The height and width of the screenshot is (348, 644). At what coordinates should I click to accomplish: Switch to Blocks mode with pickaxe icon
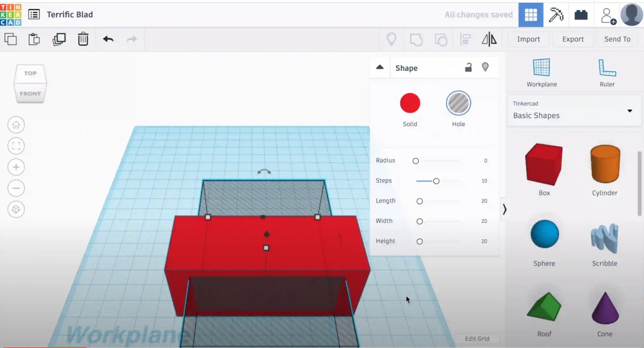[x=556, y=15]
